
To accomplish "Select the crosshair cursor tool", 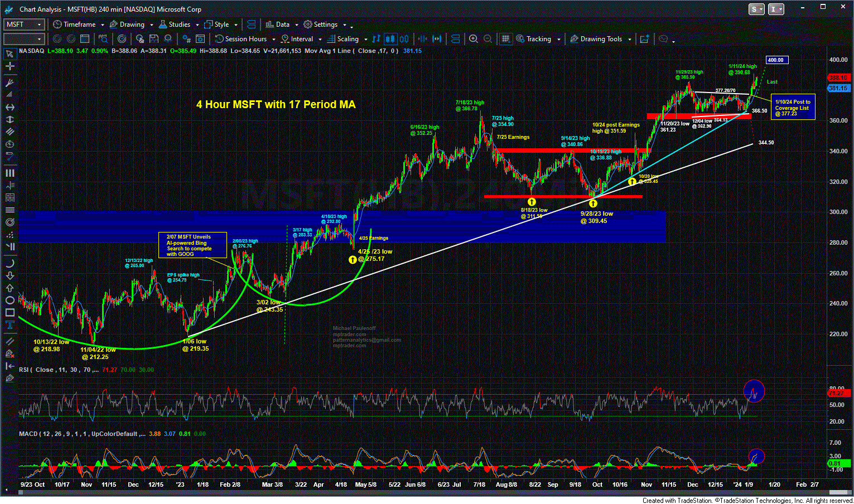I will (9, 66).
